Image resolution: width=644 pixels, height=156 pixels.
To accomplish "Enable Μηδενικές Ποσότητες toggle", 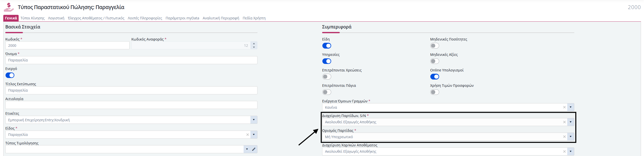I will (434, 46).
